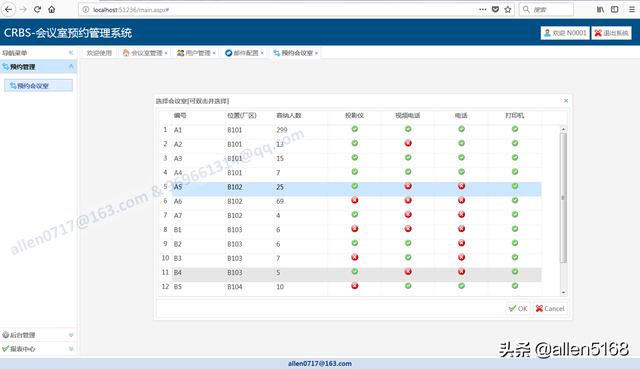
Task: Click the green printer icon in row A4
Action: click(x=515, y=172)
